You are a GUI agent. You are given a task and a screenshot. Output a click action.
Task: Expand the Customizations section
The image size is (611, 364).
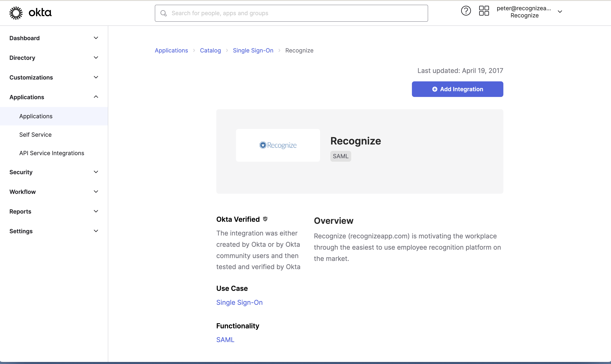54,77
